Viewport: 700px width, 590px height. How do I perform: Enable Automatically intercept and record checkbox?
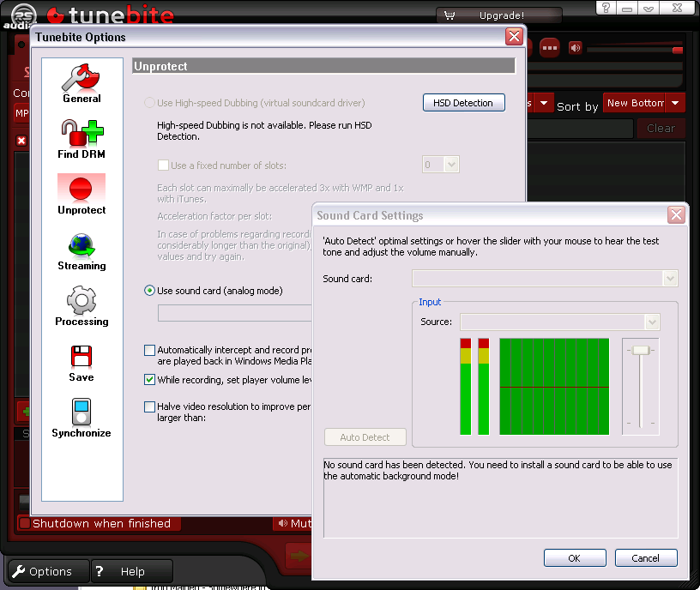pyautogui.click(x=149, y=351)
